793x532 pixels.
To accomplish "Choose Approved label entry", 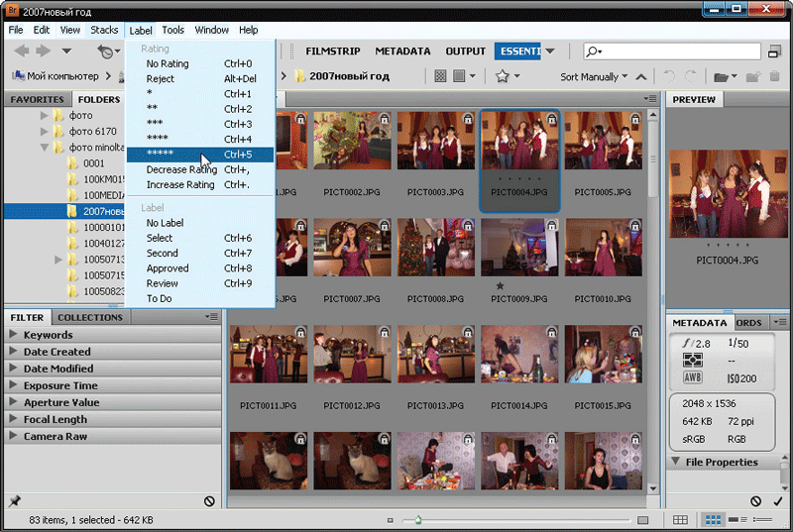I will pyautogui.click(x=200, y=268).
